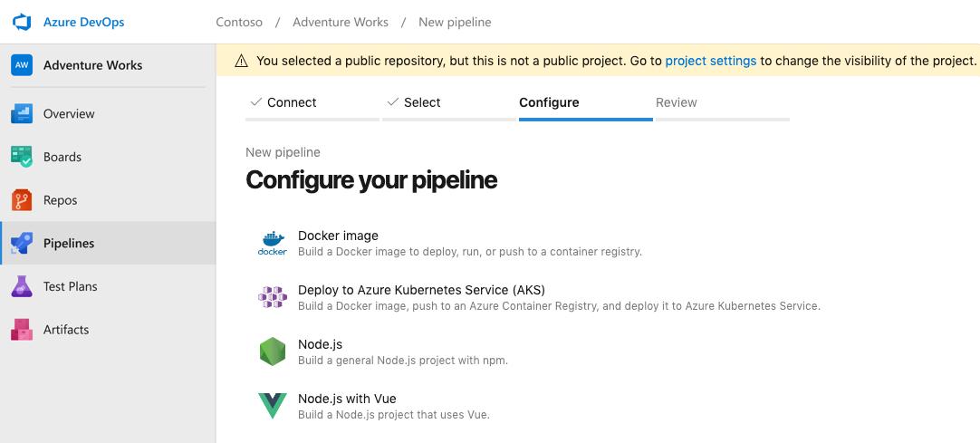Screen dimensions: 980x443
Task: Click the green Node.js hexagon icon
Action: tap(273, 352)
